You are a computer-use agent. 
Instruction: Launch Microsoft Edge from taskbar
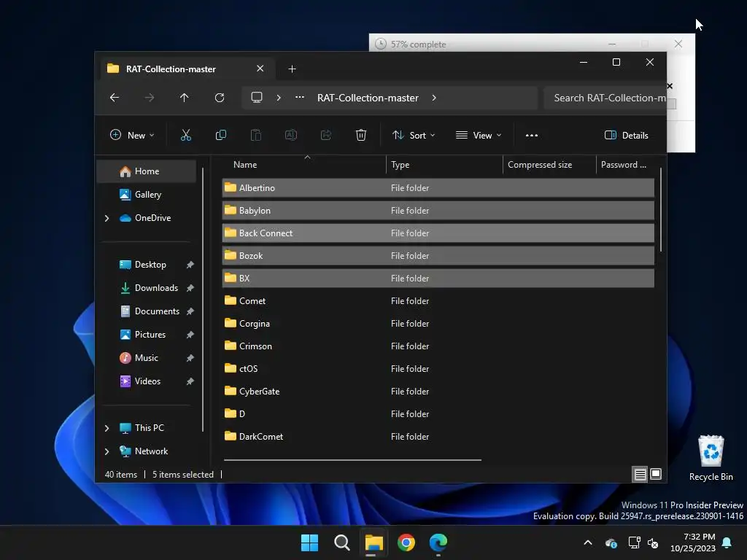pyautogui.click(x=438, y=542)
